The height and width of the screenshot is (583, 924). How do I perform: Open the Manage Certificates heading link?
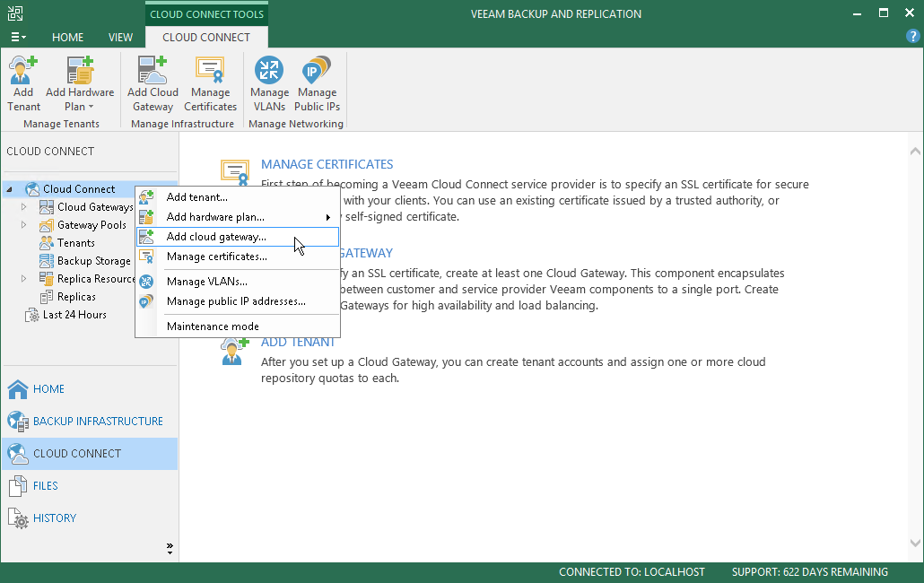327,164
